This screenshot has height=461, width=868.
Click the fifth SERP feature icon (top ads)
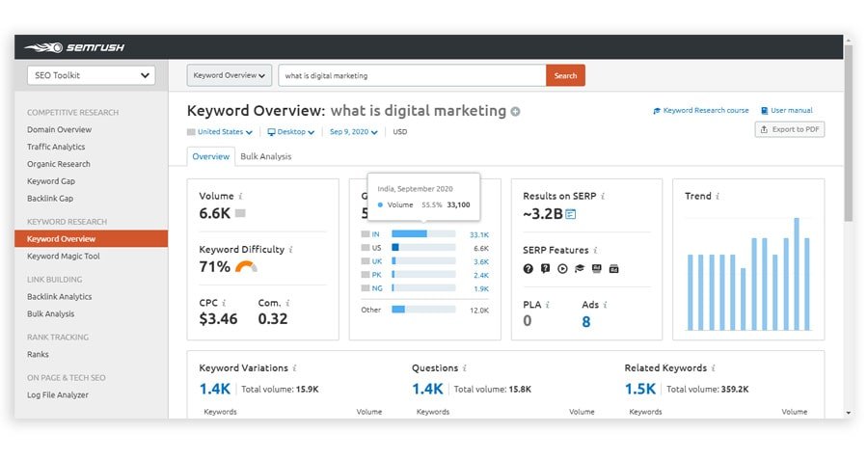pos(597,269)
